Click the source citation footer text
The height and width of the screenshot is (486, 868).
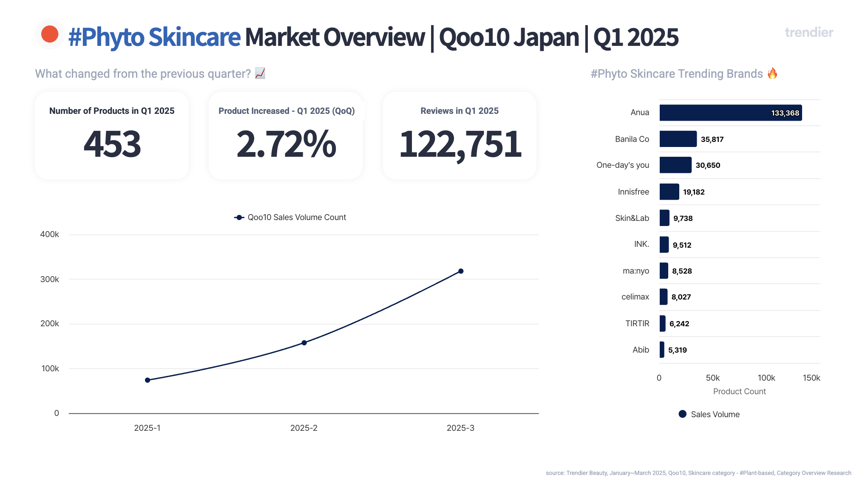(698, 473)
